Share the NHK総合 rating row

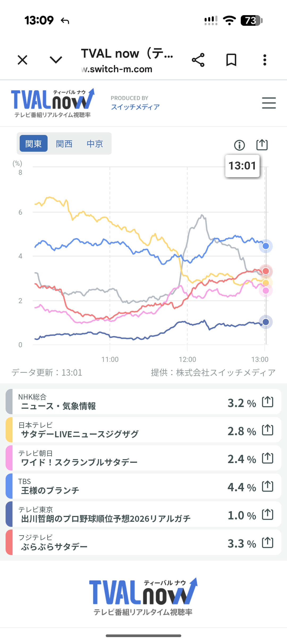coord(268,402)
